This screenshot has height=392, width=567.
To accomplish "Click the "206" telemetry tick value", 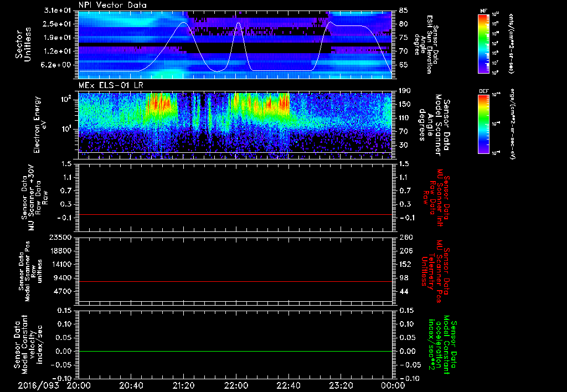I will click(x=406, y=251).
